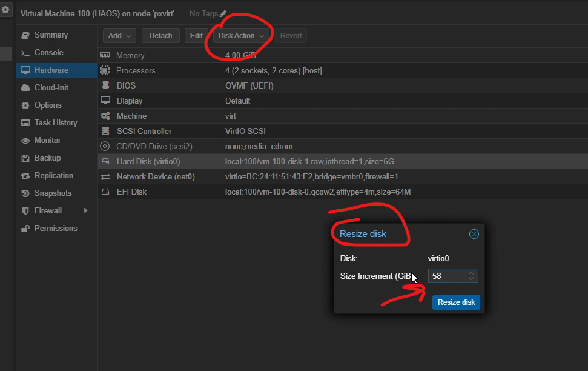Confirm with the Resize disk button

(x=456, y=302)
